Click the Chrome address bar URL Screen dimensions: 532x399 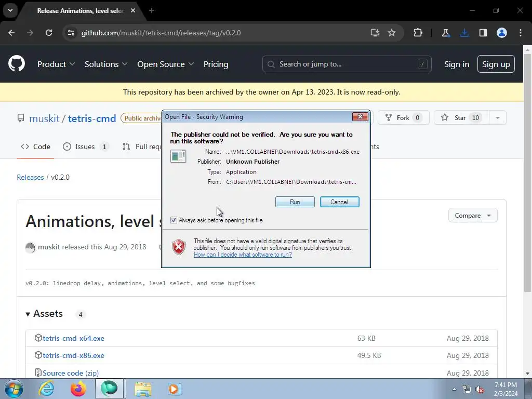point(161,33)
